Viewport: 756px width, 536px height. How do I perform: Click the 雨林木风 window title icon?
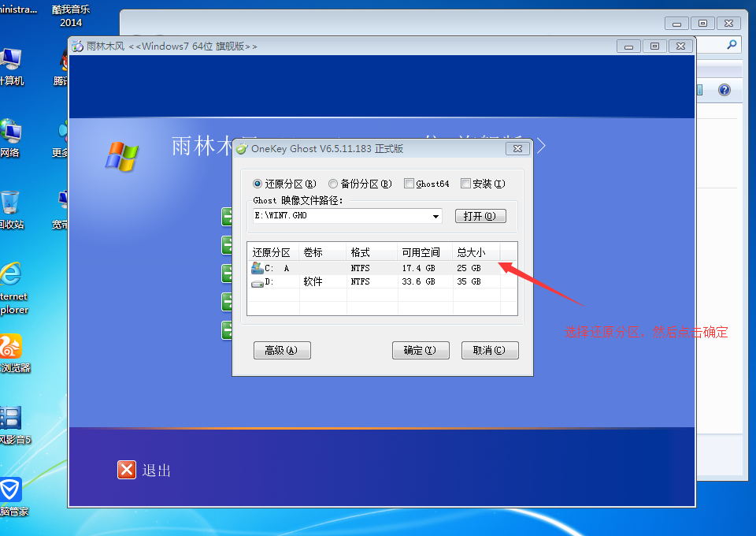pos(77,47)
